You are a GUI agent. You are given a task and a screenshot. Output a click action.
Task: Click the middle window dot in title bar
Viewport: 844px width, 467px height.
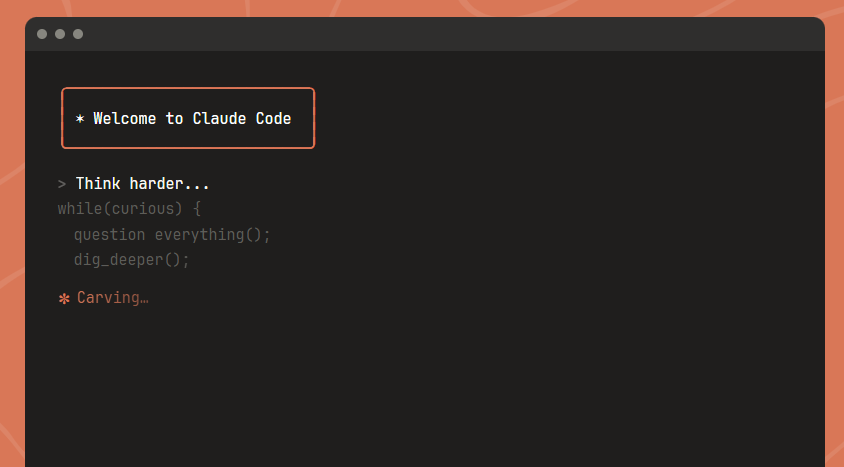tap(60, 34)
